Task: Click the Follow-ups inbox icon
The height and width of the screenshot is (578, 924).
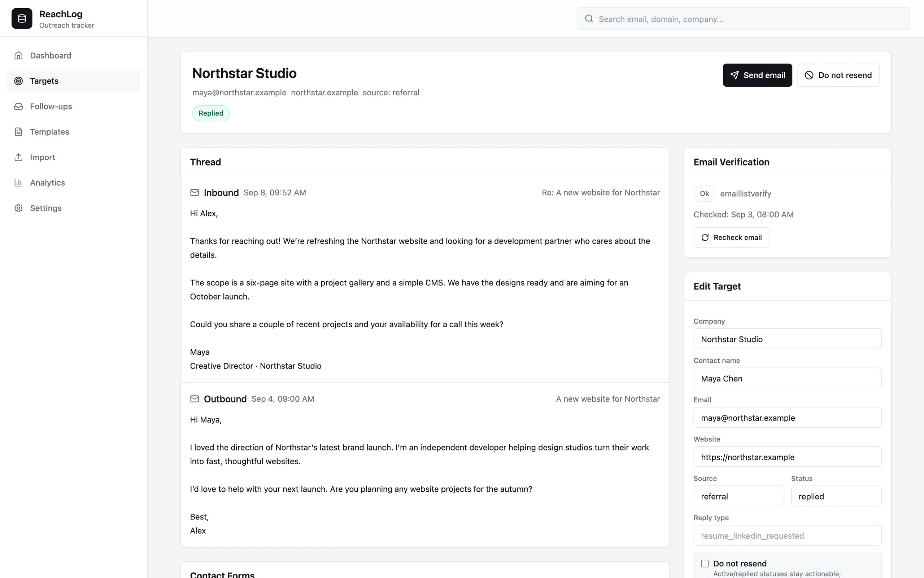Action: [18, 106]
